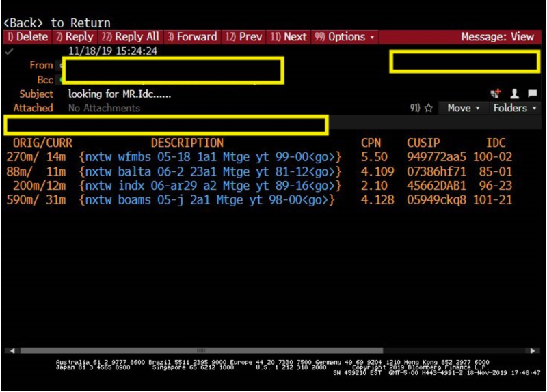The image size is (547, 392).
Task: Click the checkmark icon beside the date
Action: pos(9,52)
